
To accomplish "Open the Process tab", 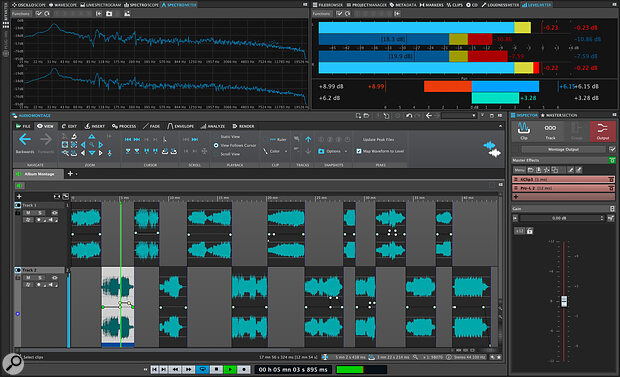I will click(x=124, y=126).
